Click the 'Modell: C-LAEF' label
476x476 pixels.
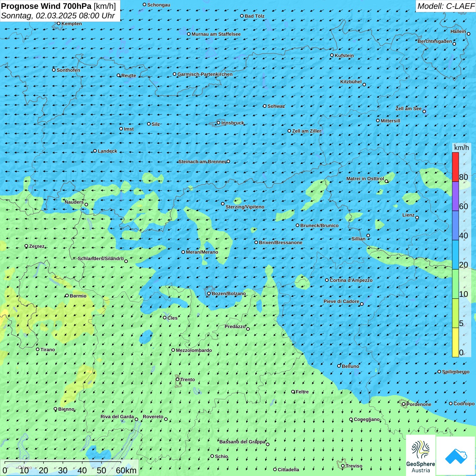[x=446, y=6]
